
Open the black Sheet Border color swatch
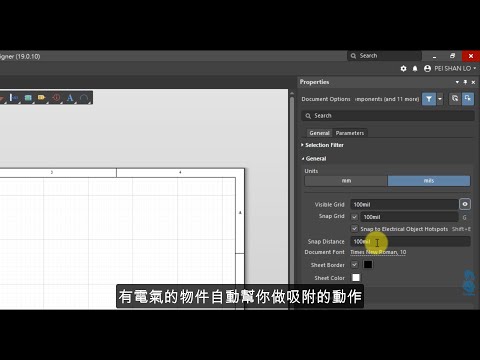pos(368,265)
